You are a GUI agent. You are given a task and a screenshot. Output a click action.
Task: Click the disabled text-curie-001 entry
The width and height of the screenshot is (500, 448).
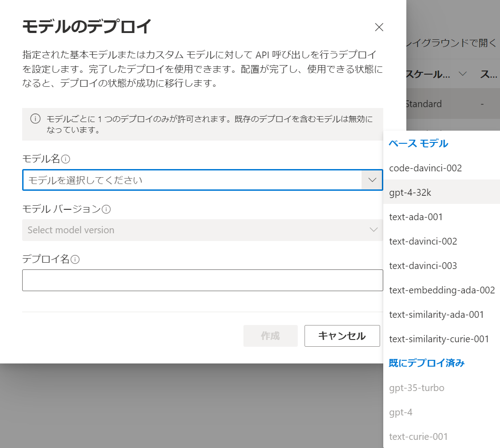[441, 437]
